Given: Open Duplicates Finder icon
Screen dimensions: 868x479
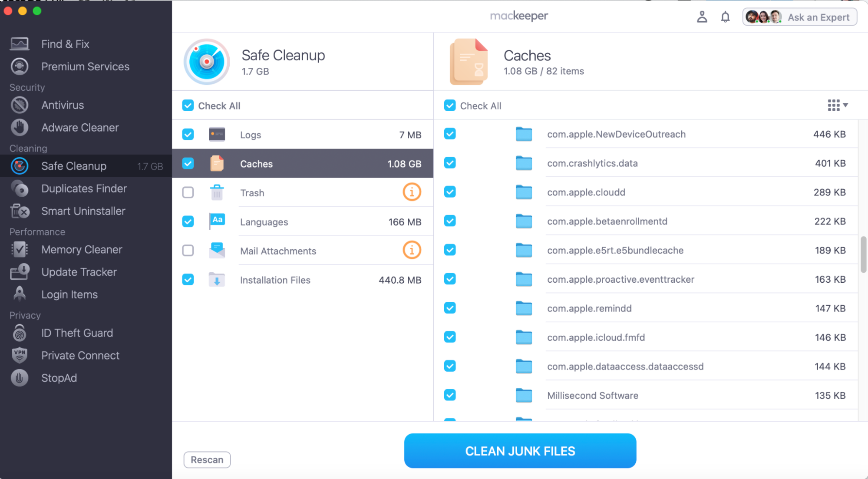Looking at the screenshot, I should [x=20, y=188].
